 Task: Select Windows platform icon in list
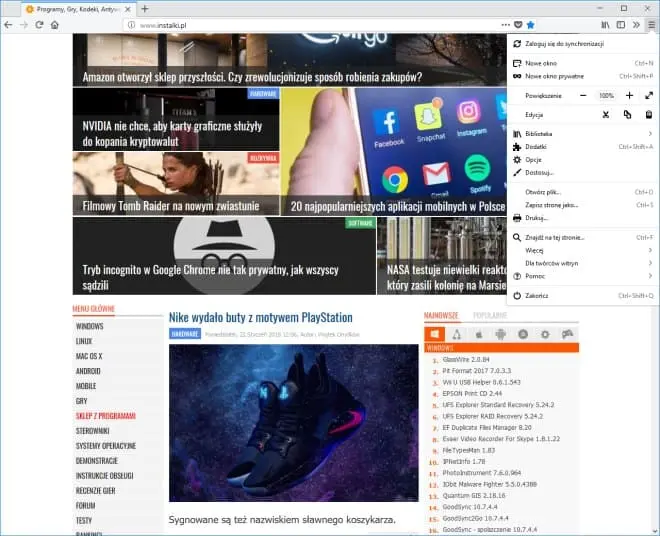click(x=434, y=334)
